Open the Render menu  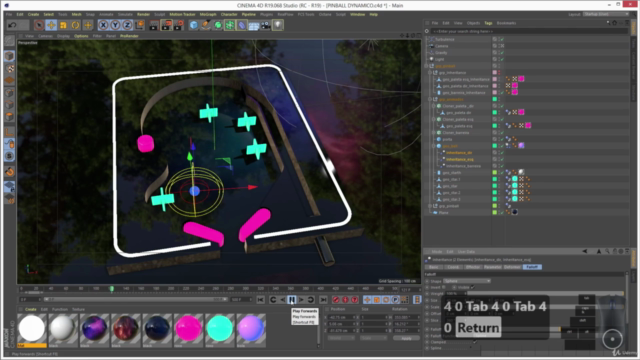(x=143, y=14)
